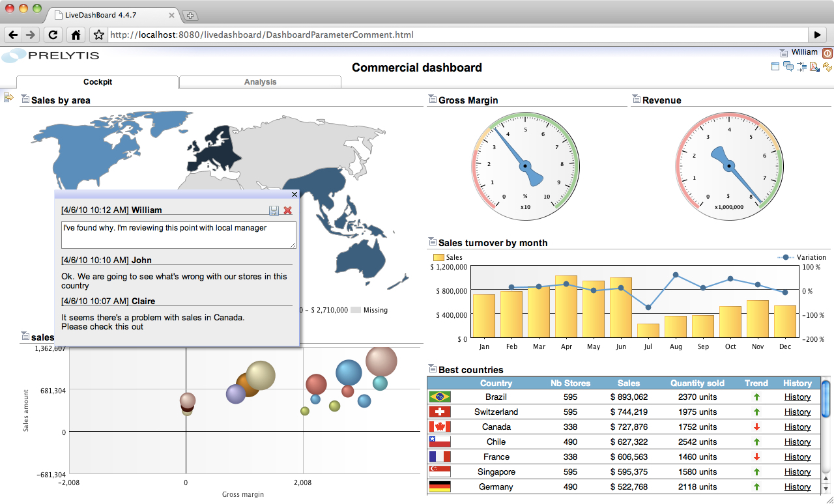834x504 pixels.
Task: Click the red logout power icon beside William
Action: coord(827,53)
